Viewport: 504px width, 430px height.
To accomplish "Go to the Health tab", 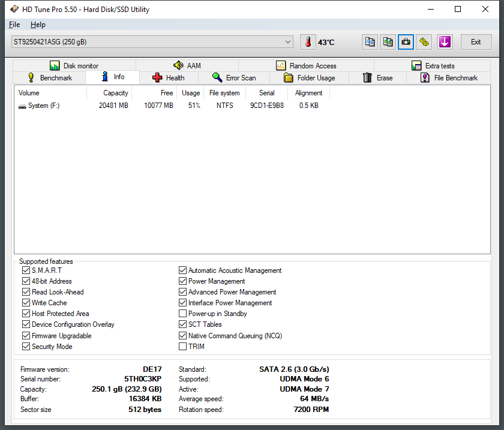I will tap(169, 78).
